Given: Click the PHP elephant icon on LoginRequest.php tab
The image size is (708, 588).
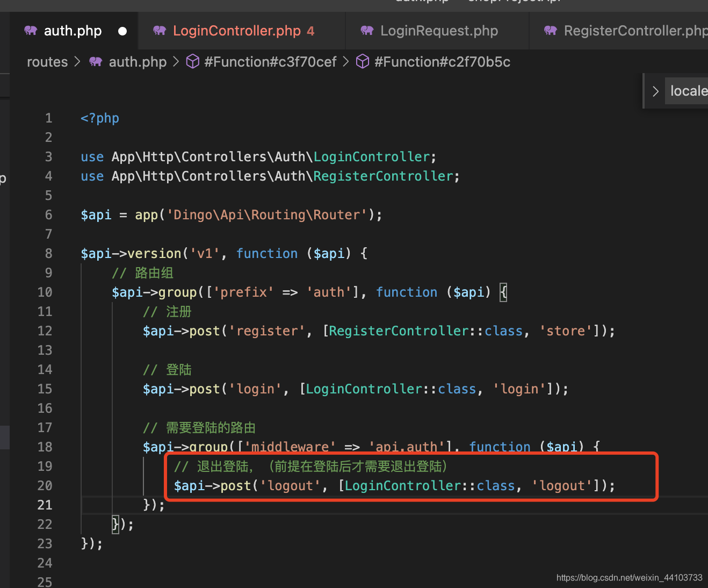Looking at the screenshot, I should 367,31.
